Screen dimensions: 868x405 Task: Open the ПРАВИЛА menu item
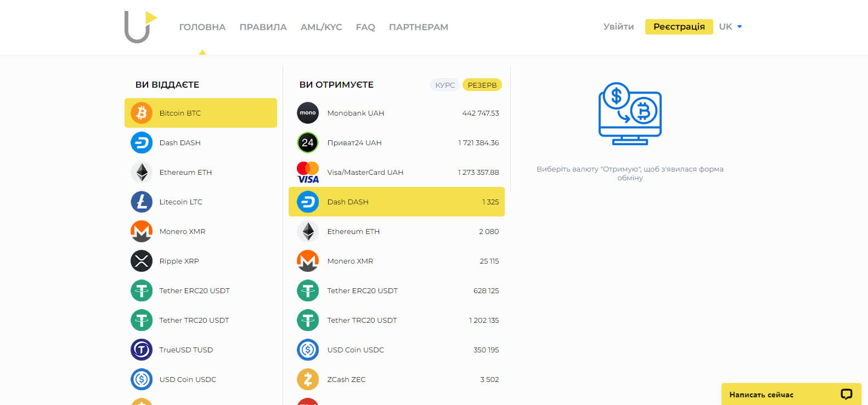[263, 27]
